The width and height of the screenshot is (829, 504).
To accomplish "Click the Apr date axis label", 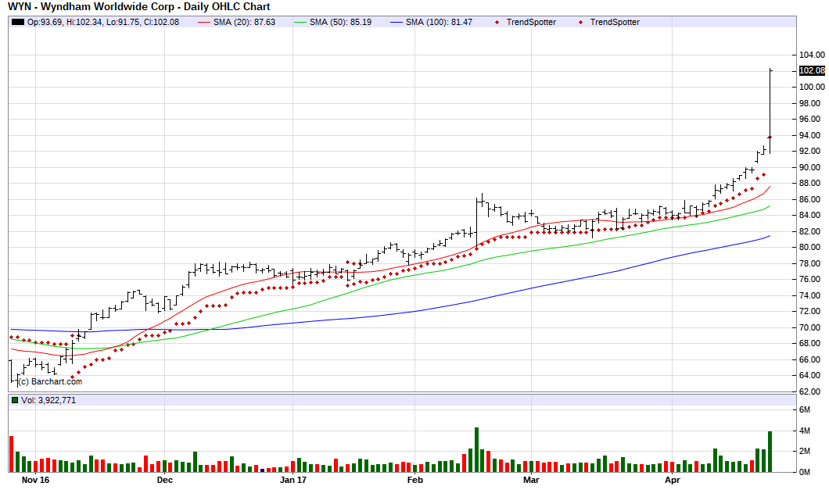I will 672,480.
